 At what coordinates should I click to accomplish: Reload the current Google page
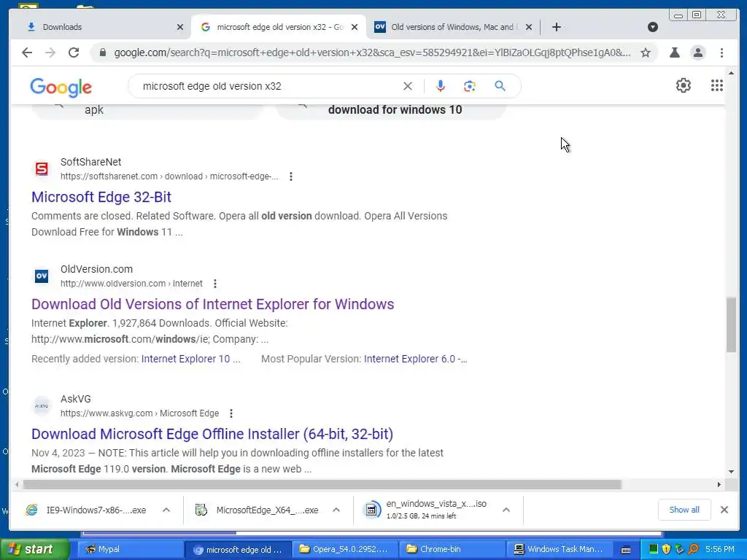coord(74,52)
